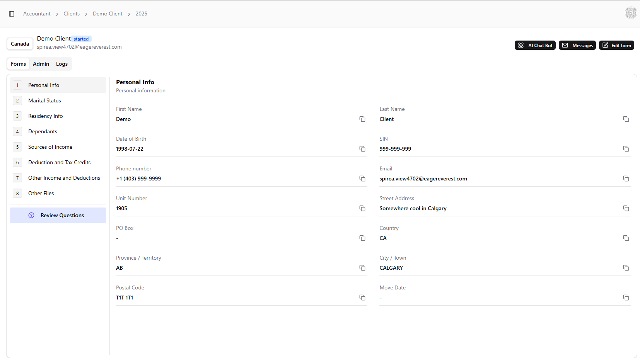This screenshot has width=640, height=364.
Task: Open the user avatar menu
Action: (x=631, y=13)
